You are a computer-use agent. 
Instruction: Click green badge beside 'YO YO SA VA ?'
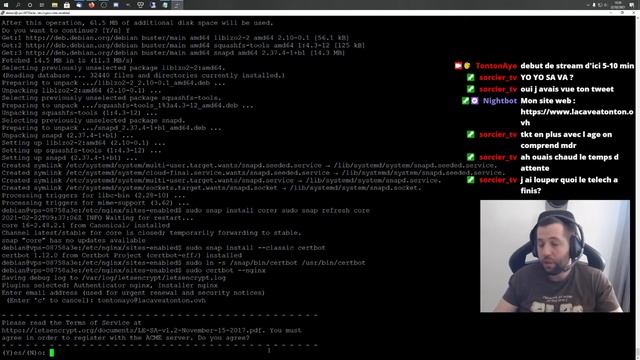coord(471,78)
